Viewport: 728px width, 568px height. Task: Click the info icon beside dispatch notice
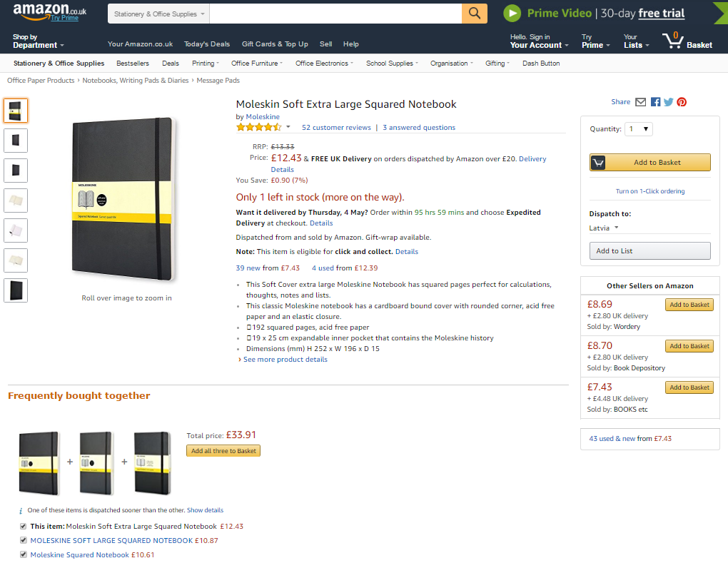pos(21,511)
